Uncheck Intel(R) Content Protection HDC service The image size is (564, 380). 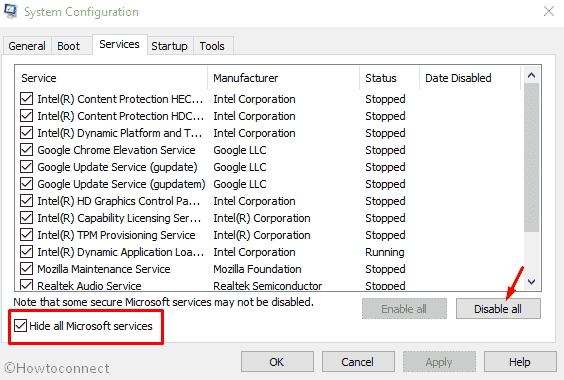27,116
